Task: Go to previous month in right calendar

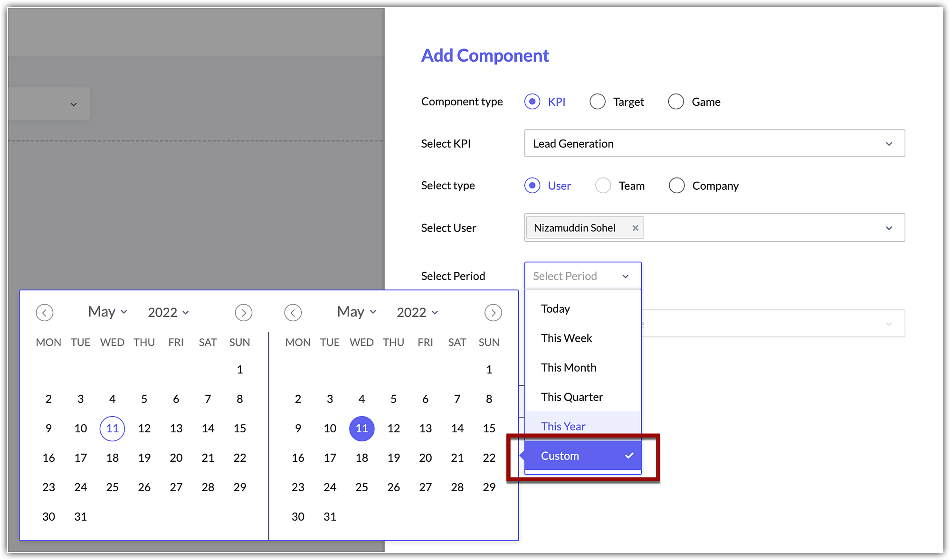Action: pos(293,313)
